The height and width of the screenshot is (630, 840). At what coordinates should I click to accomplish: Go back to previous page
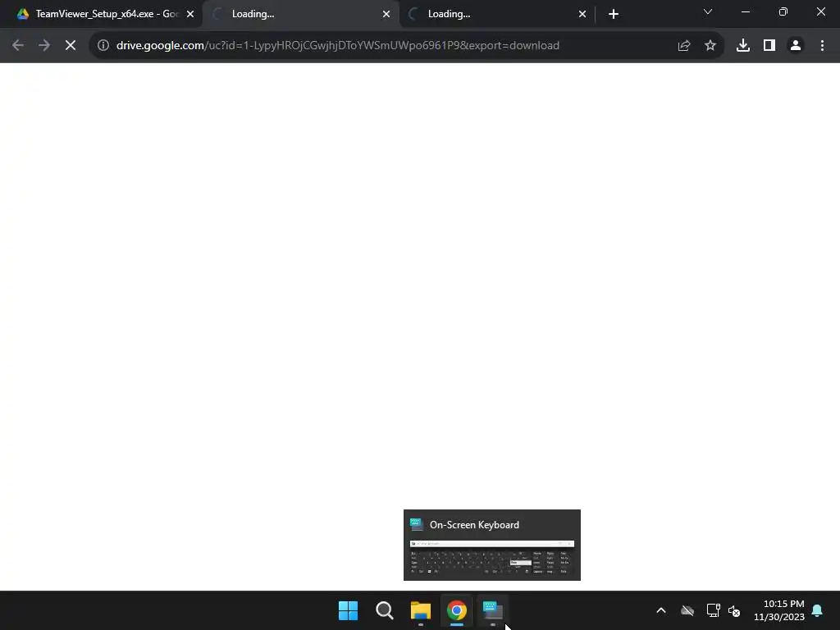[x=18, y=46]
